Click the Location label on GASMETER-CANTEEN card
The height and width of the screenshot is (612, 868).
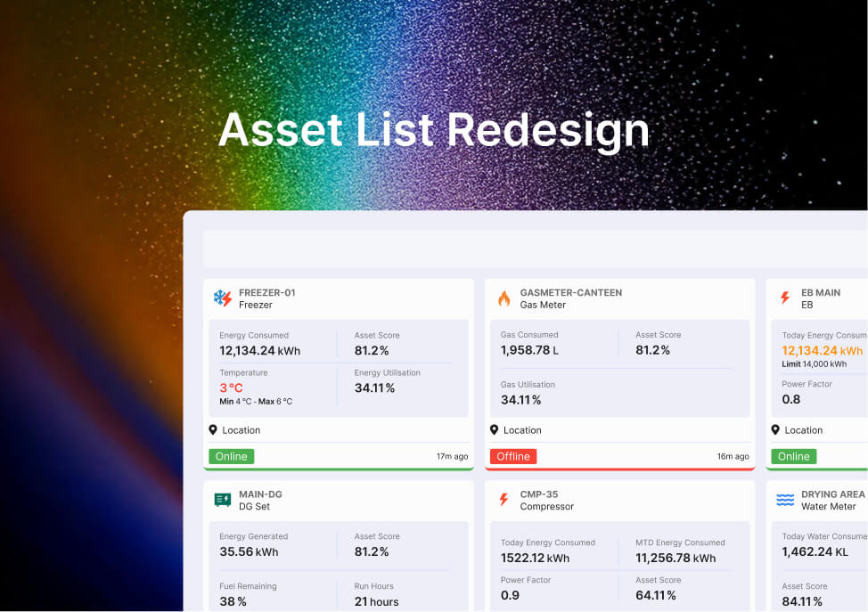click(x=522, y=430)
